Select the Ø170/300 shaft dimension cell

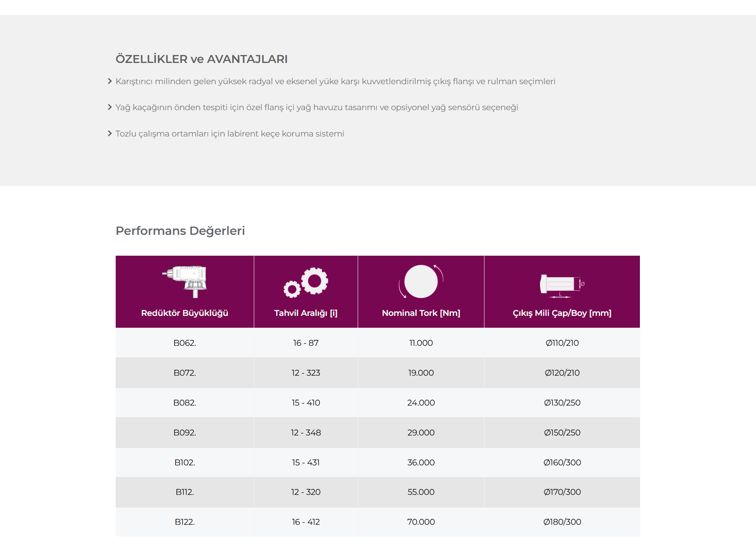point(562,492)
